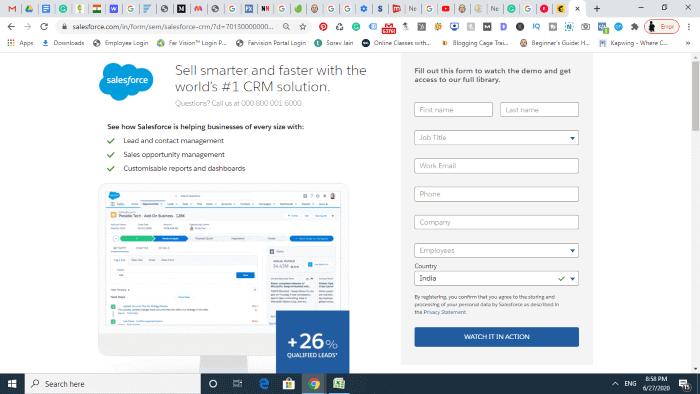Open the camera screenshot extension

click(x=585, y=27)
